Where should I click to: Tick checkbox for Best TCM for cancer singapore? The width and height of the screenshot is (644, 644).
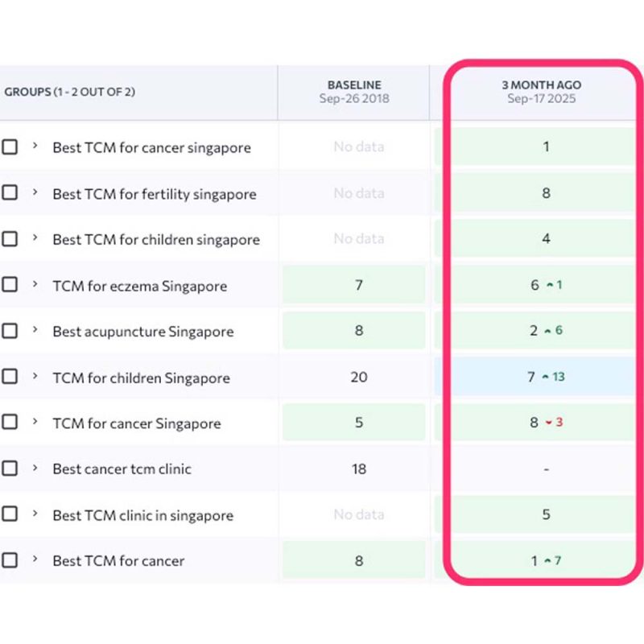[10, 147]
